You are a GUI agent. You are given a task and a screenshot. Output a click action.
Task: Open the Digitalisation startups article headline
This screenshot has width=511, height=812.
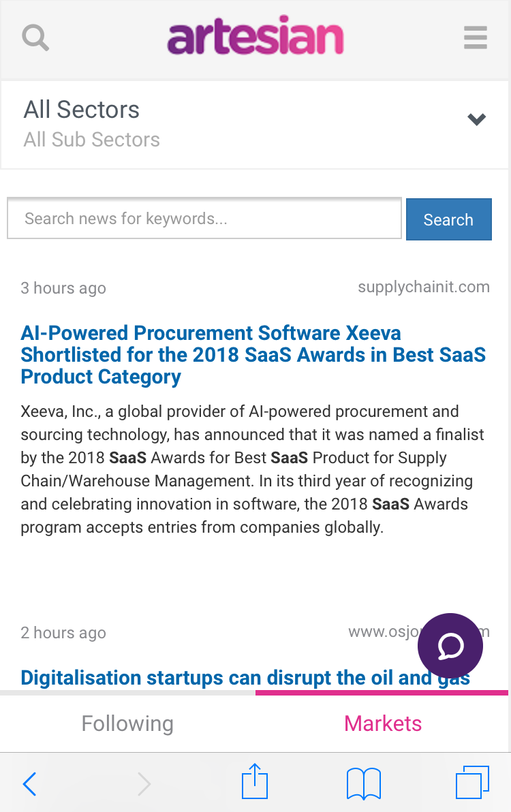[x=245, y=677]
